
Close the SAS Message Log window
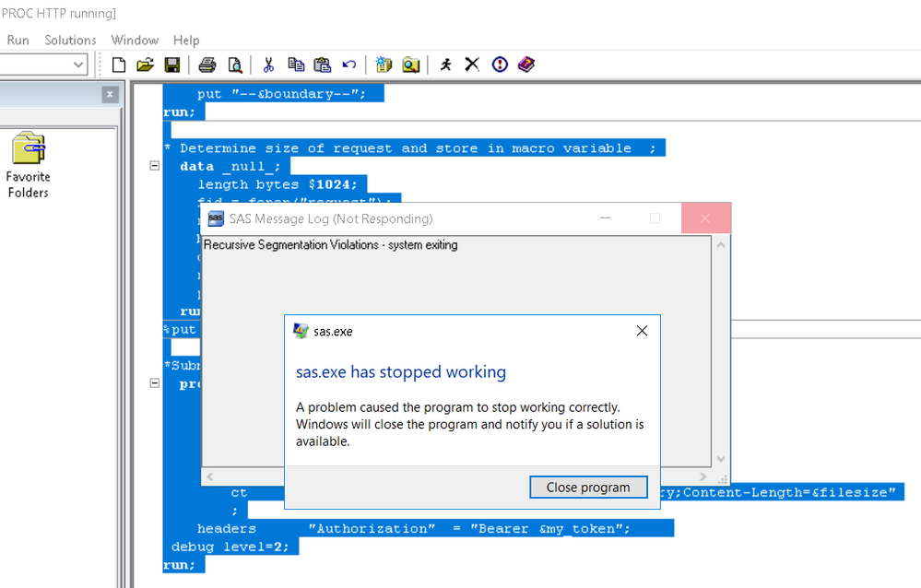[705, 218]
